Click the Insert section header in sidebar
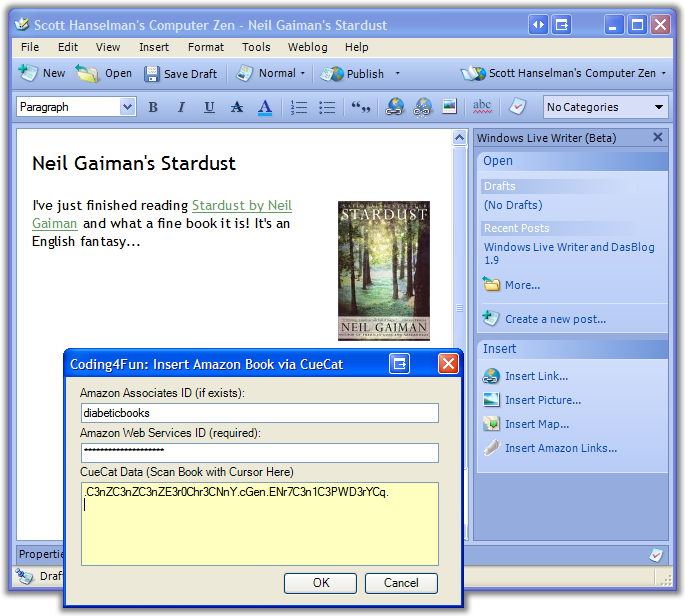This screenshot has width=685, height=616. tap(572, 349)
